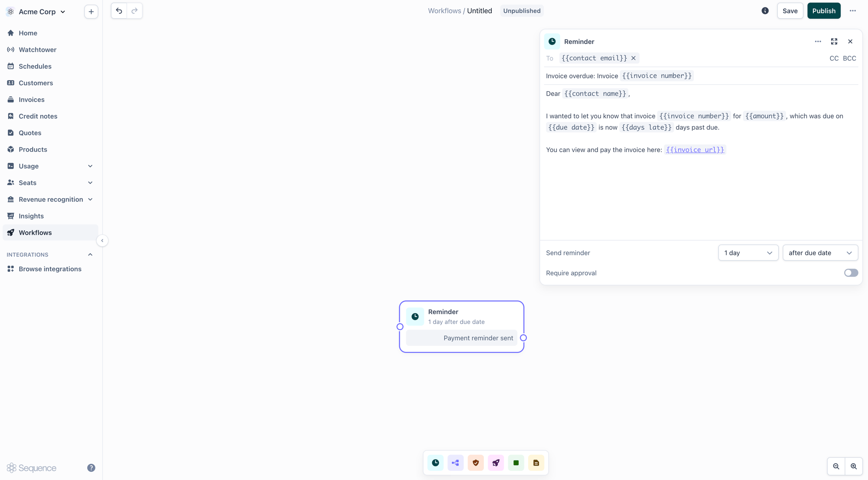Add the shield-check approval node

(476, 463)
